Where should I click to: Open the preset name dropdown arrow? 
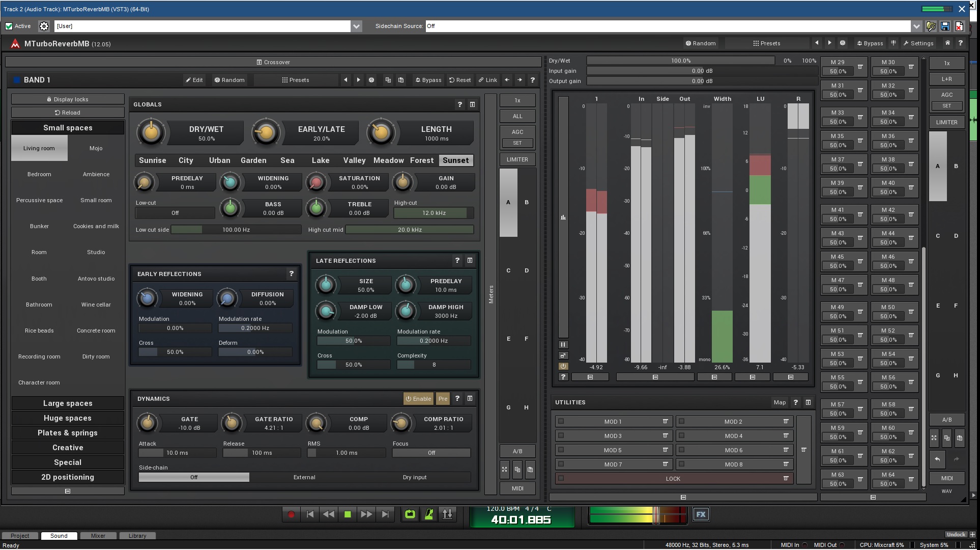tap(356, 26)
